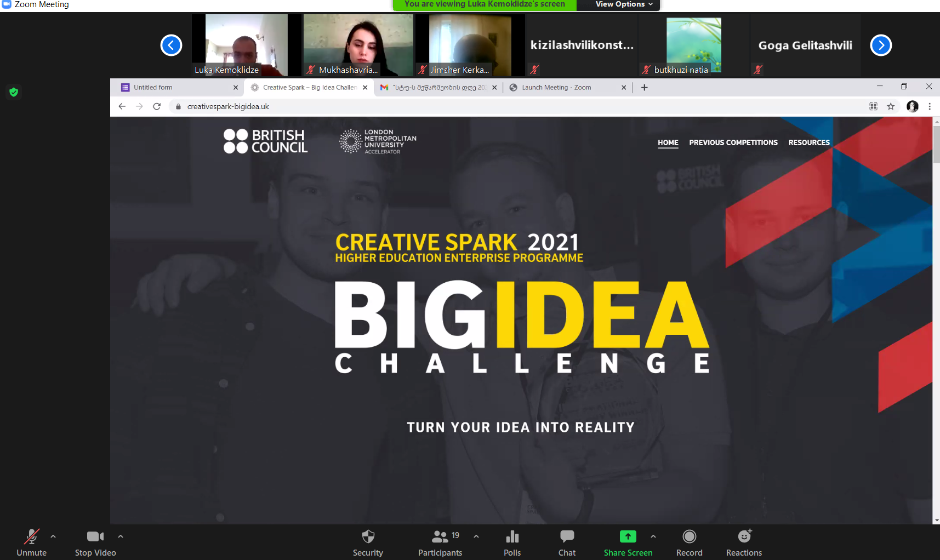Open the Chrome three-dot menu

pos(930,106)
